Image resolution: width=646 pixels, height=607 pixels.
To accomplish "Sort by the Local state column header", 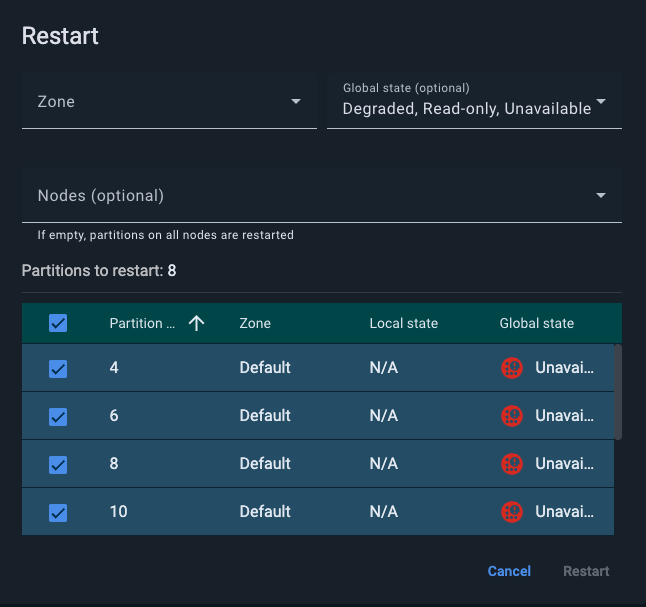I will [404, 323].
